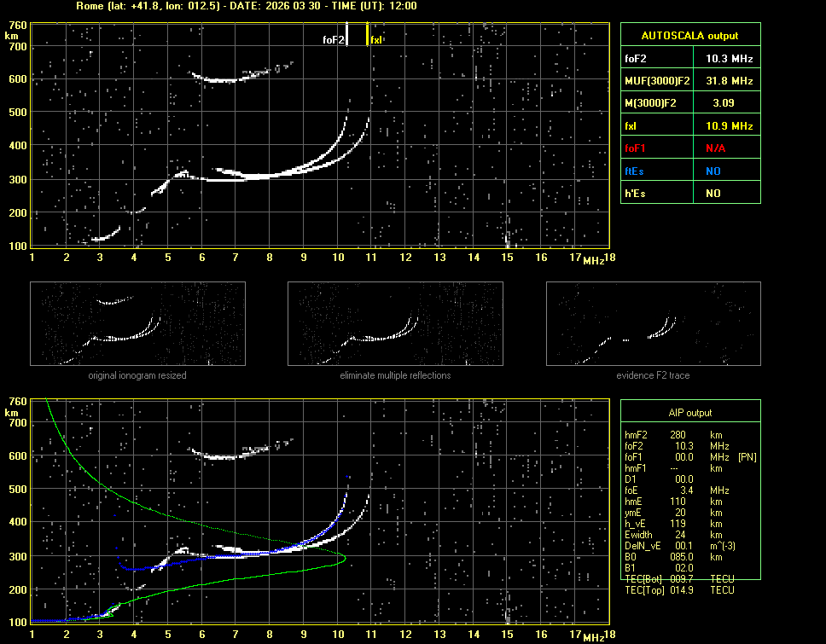Select the h'Es NO value
The height and width of the screenshot is (644, 826).
[713, 194]
